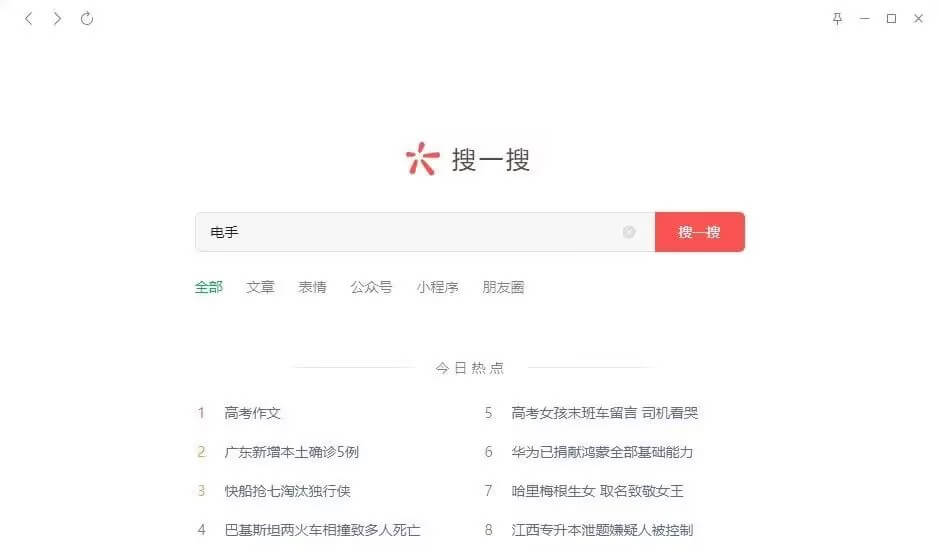Open hot topic 广东新增本土确诊5例

[292, 452]
